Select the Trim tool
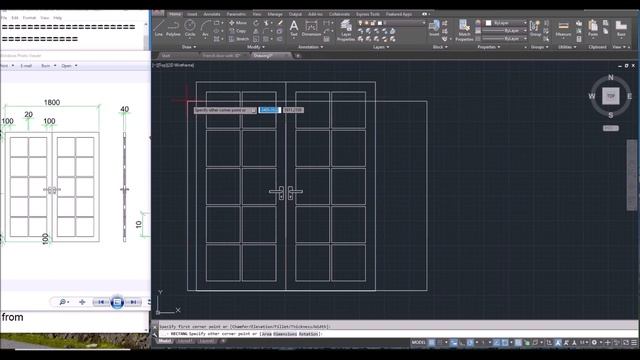This screenshot has height=360, width=640. point(267,23)
